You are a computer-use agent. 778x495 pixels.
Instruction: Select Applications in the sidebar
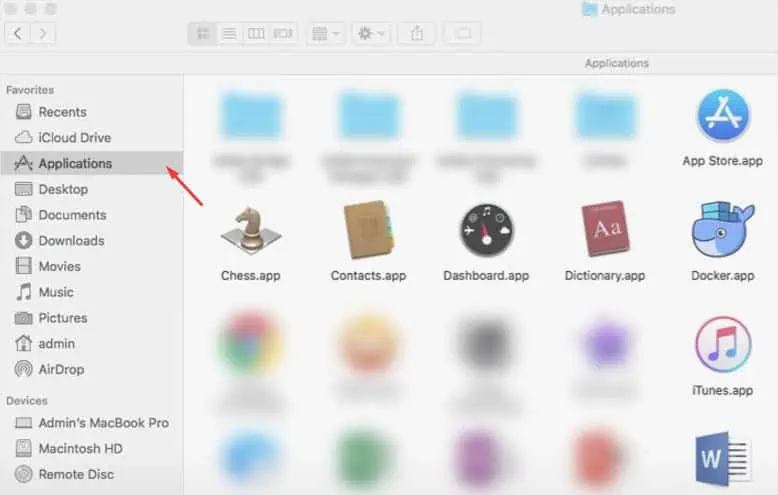[92, 164]
